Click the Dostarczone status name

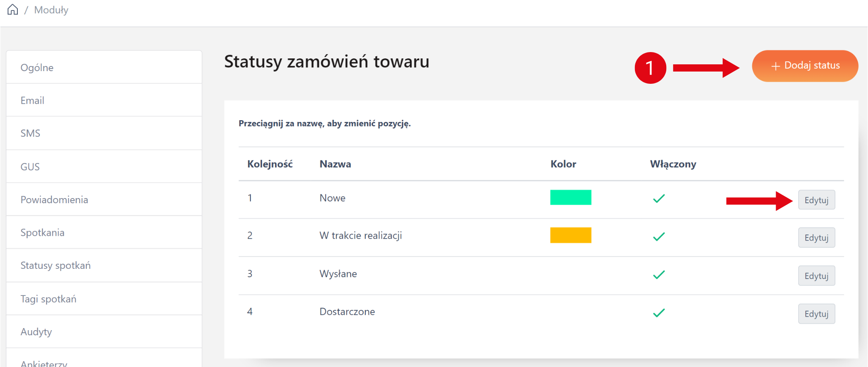pyautogui.click(x=347, y=312)
